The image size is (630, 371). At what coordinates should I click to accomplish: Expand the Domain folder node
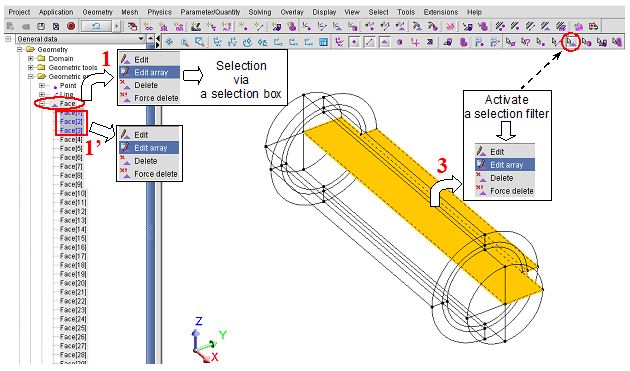31,59
